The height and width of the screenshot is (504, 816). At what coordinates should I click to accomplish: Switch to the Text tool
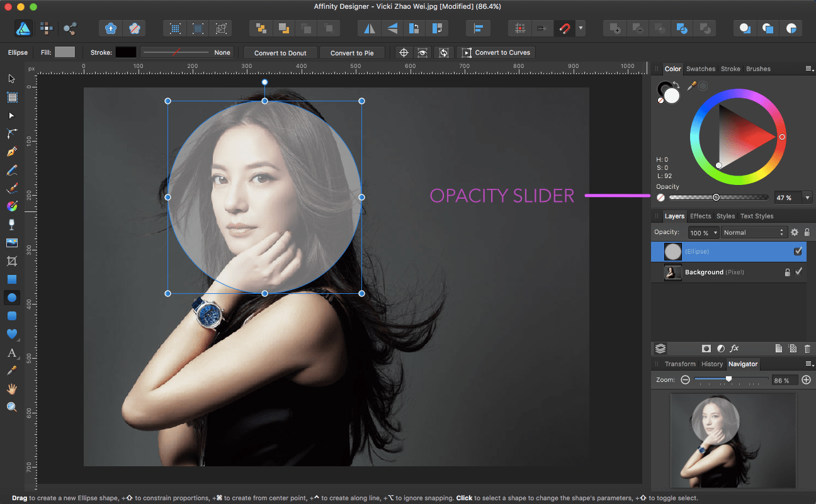click(11, 352)
